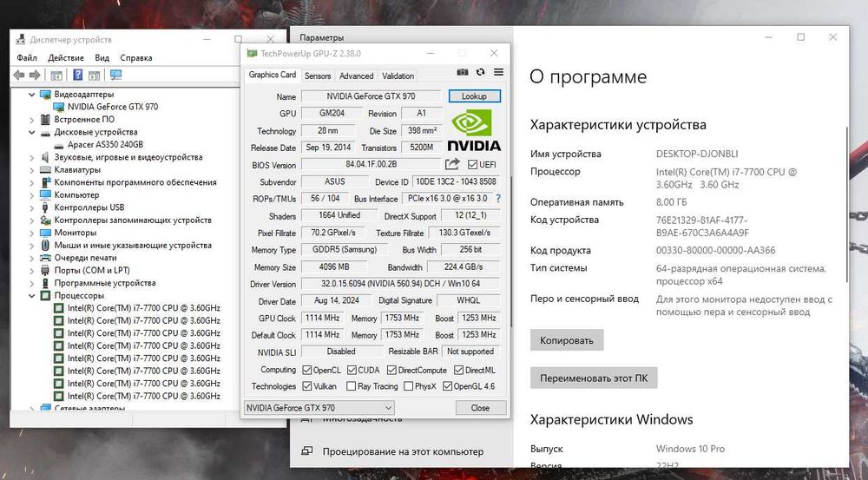Toggle the OpenCL checkbox

(307, 370)
